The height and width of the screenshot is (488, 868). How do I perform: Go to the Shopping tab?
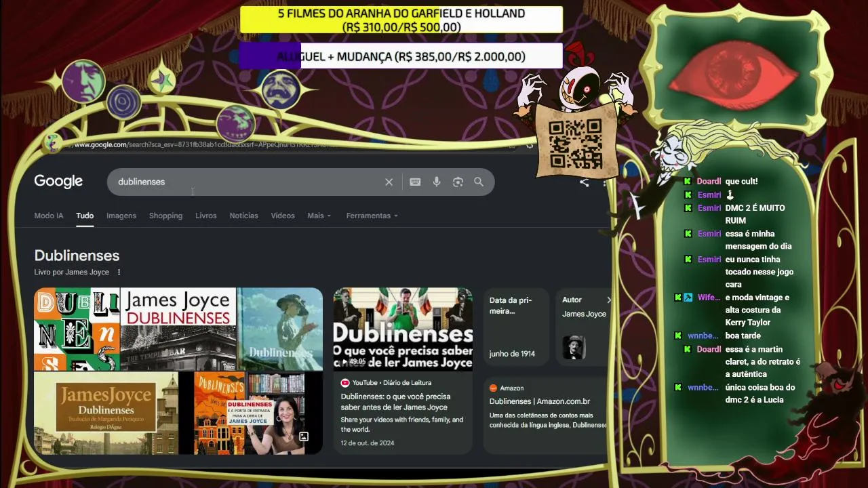tap(166, 216)
